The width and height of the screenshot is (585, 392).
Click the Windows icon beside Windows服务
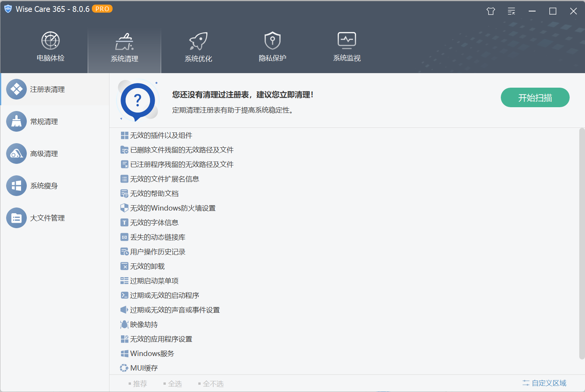click(124, 354)
